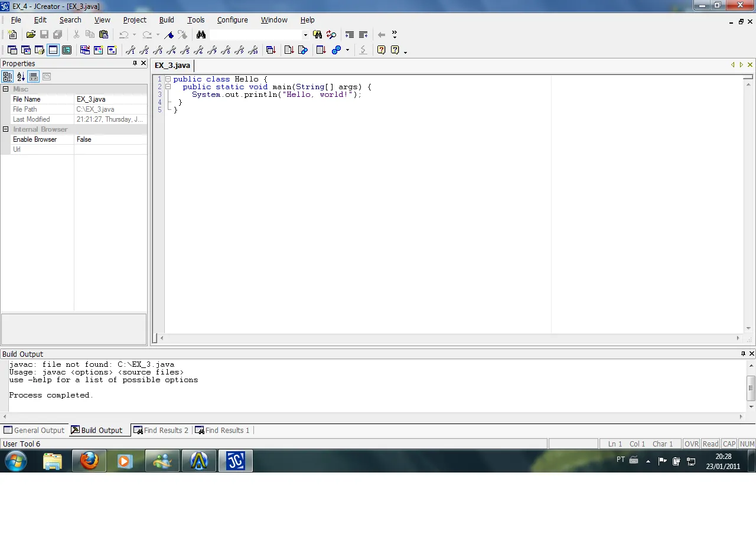Click the binoculars Find icon

click(x=201, y=35)
